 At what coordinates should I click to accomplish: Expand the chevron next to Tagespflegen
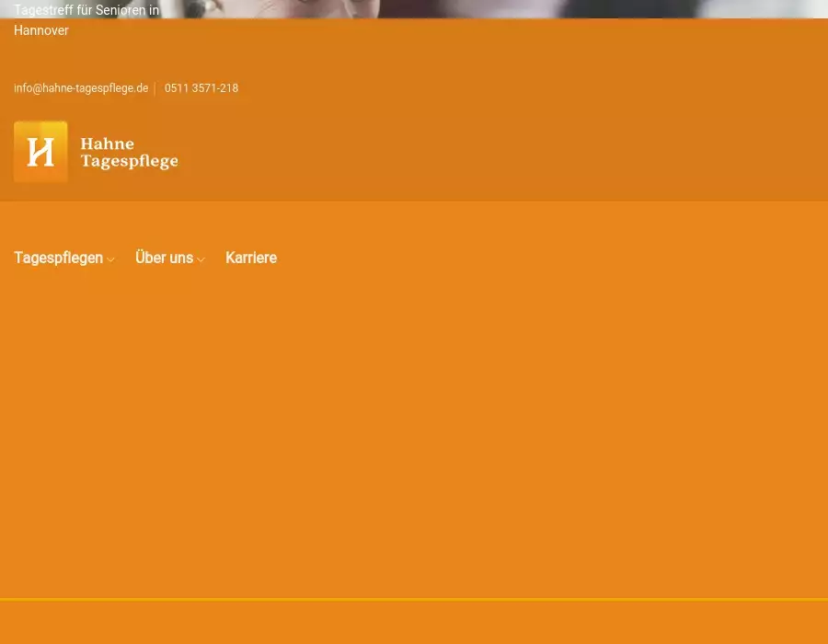(110, 259)
